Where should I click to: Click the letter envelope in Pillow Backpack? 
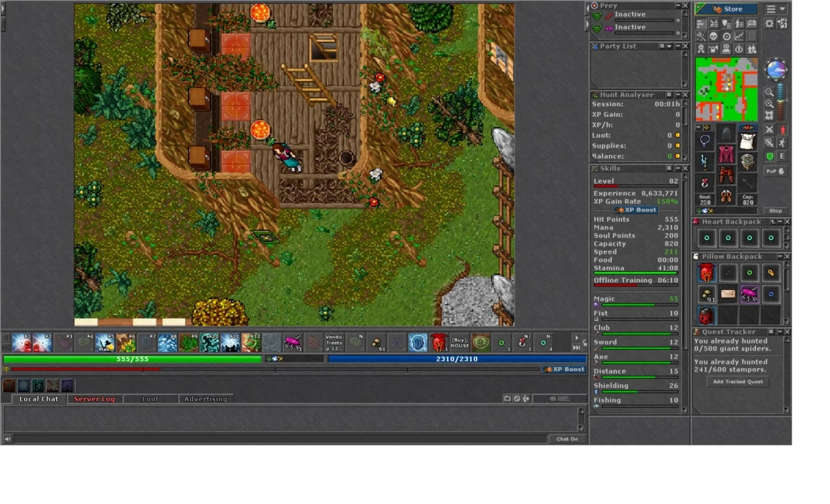[728, 294]
